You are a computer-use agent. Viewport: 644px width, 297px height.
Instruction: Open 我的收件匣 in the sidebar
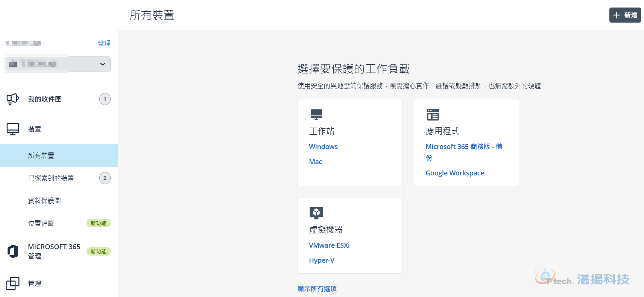coord(59,99)
